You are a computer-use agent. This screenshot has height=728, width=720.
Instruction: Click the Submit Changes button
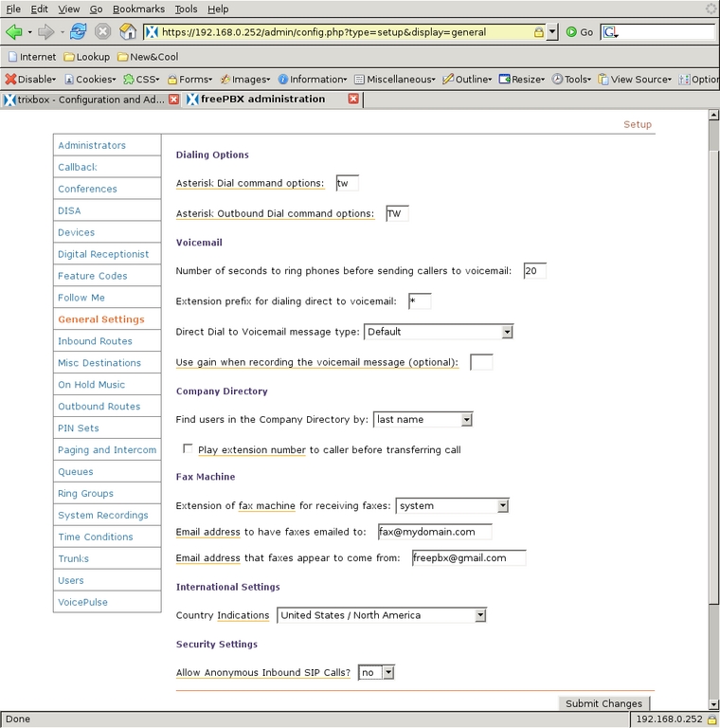(x=603, y=703)
